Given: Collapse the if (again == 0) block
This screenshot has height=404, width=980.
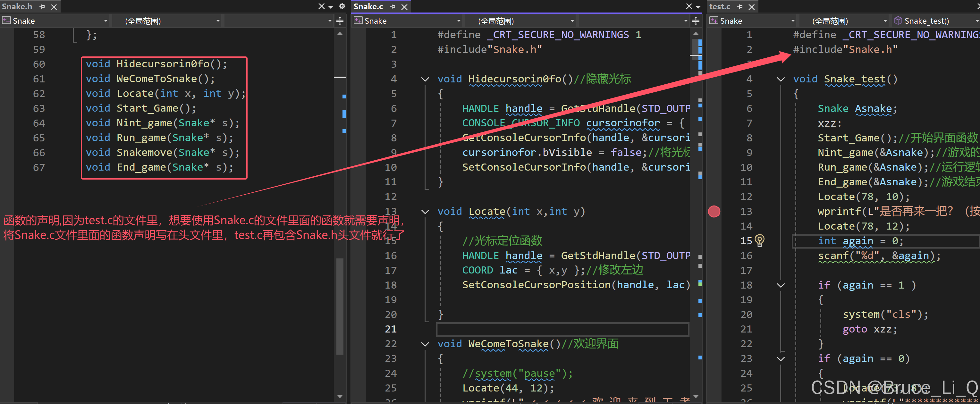Looking at the screenshot, I should coord(781,359).
